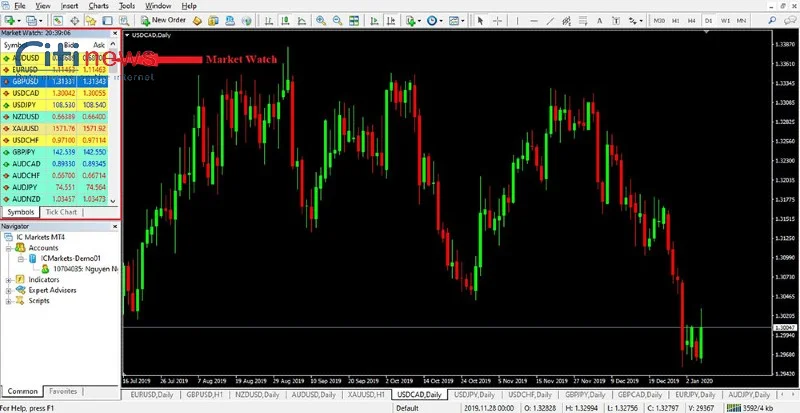Click the New Order button

click(x=163, y=20)
